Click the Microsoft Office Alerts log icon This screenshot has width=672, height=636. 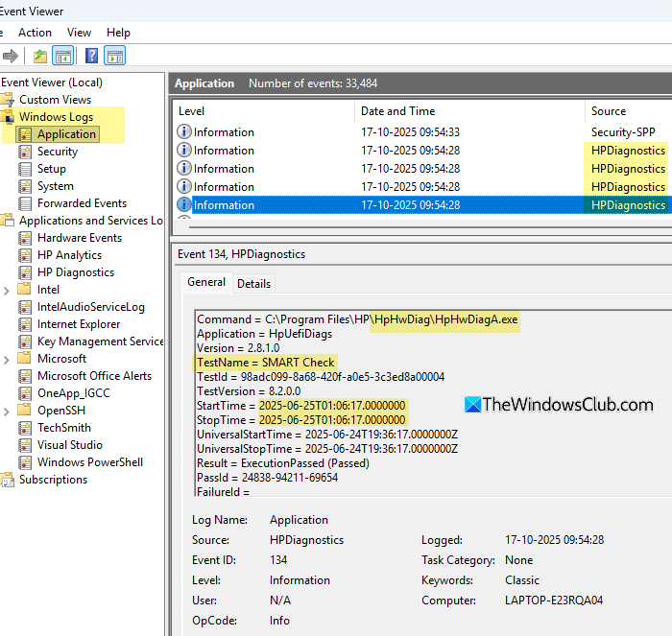(x=25, y=376)
